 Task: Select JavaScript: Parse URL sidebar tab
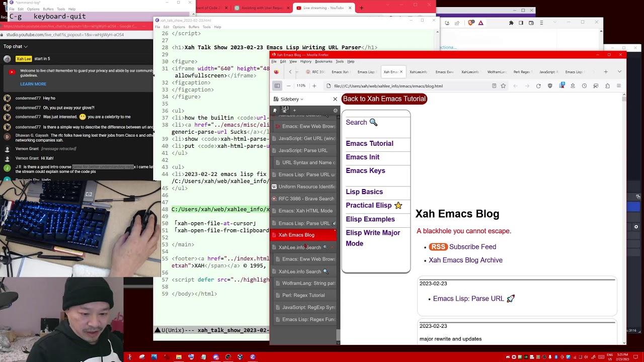point(303,150)
